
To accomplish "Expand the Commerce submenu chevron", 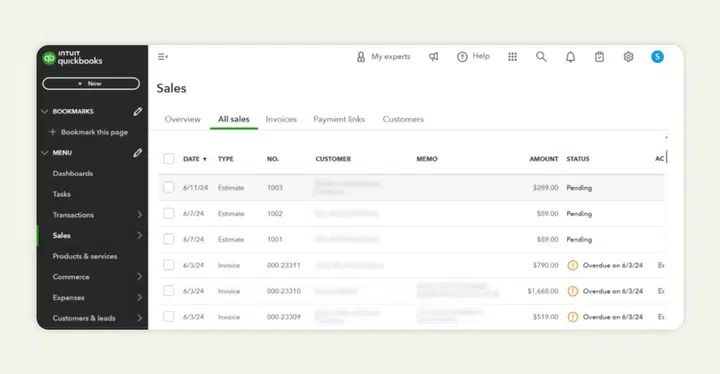I will tap(139, 277).
